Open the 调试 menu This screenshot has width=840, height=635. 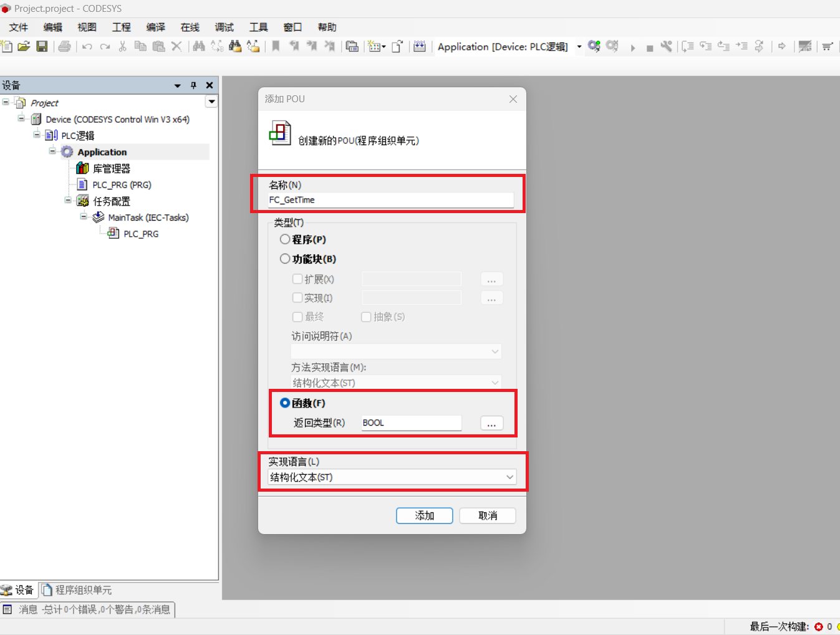coord(224,27)
